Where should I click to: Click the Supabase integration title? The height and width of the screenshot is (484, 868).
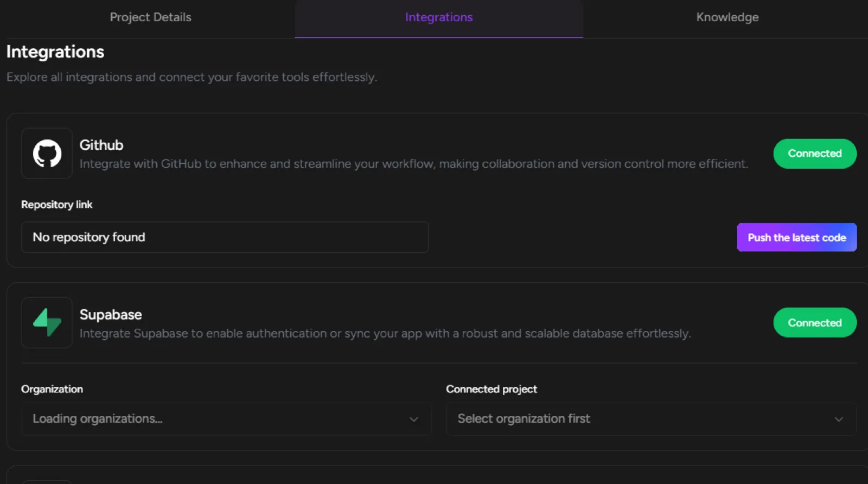coord(111,315)
